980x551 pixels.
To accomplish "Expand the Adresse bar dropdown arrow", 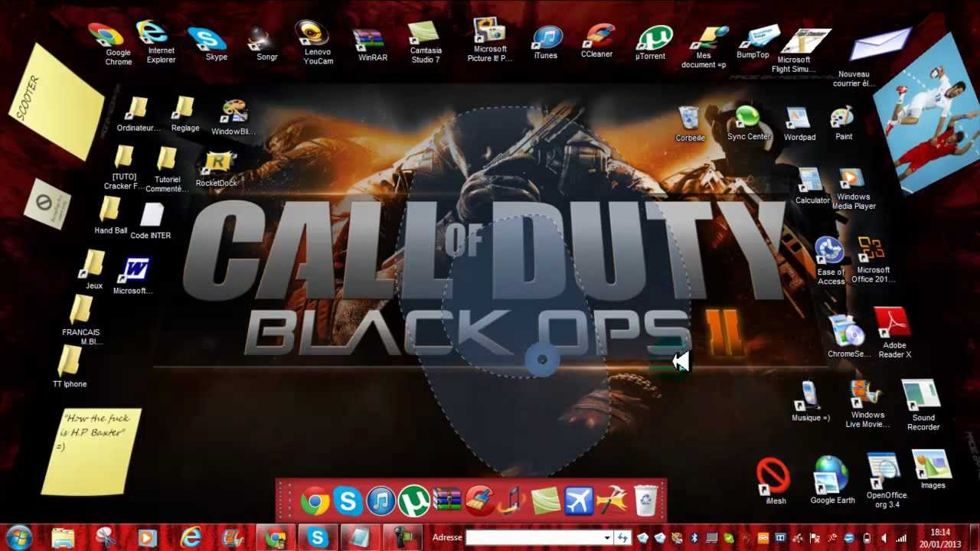I will click(x=607, y=538).
